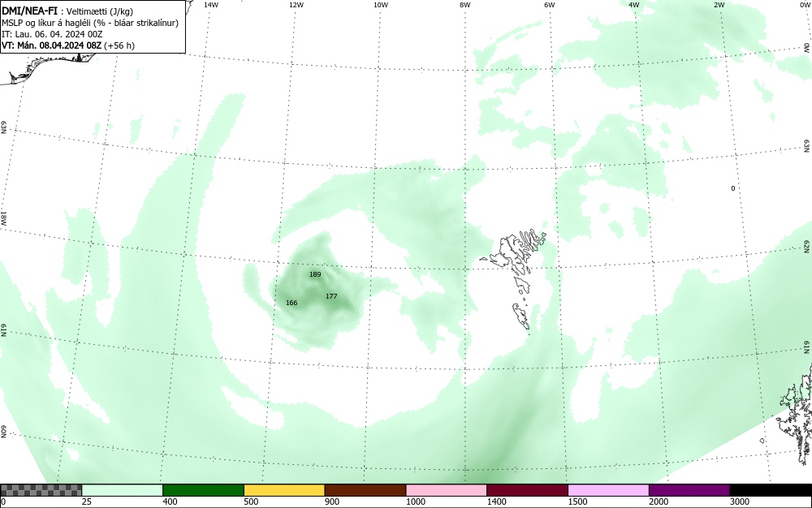The width and height of the screenshot is (812, 508).
Task: Click the 62N label on right edge
Action: (x=807, y=246)
